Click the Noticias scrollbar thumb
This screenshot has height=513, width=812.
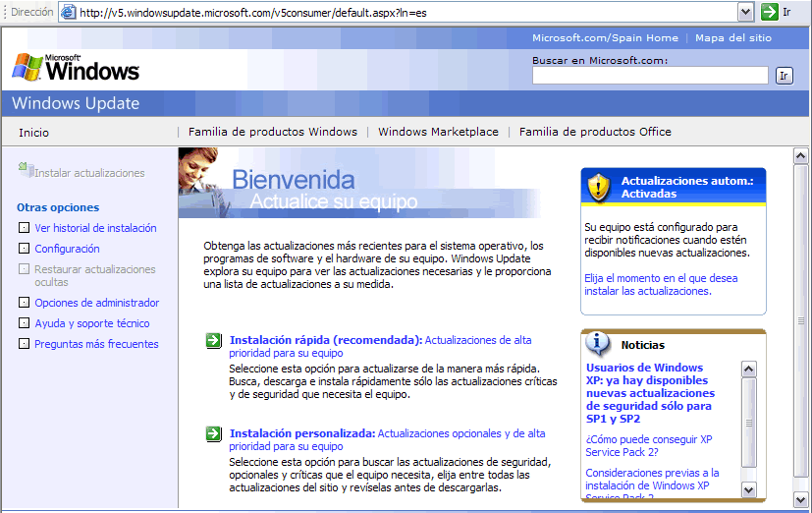click(x=748, y=423)
